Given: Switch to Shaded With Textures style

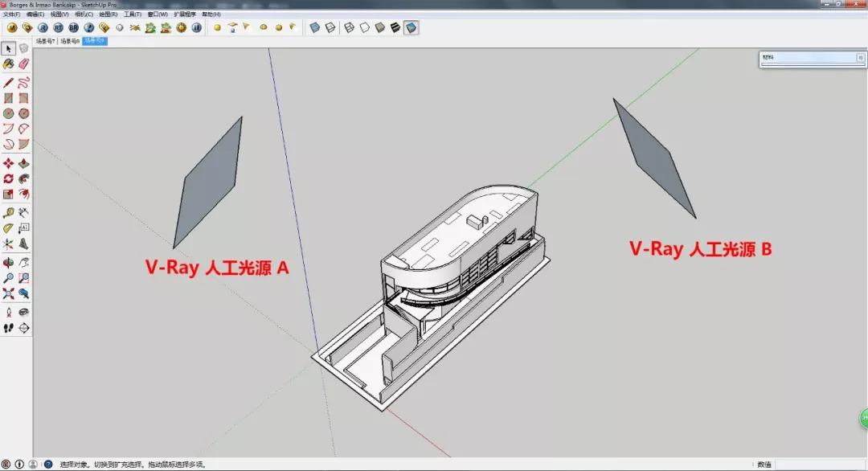Looking at the screenshot, I should [x=395, y=27].
